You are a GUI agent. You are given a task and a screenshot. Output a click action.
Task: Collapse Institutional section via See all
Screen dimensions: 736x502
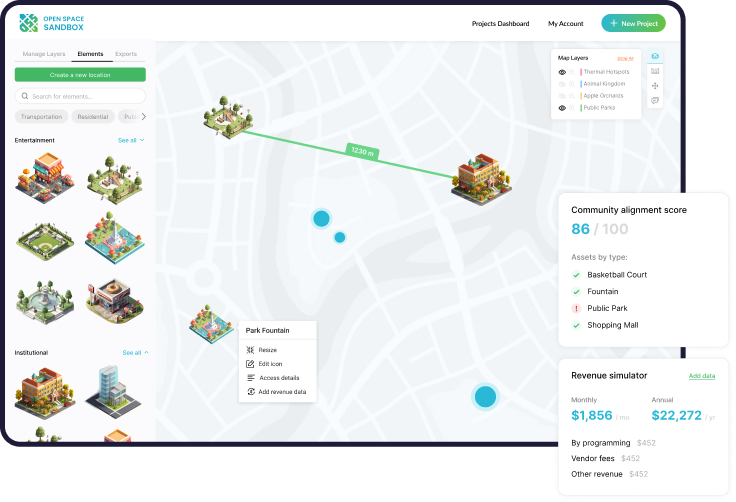pos(135,353)
